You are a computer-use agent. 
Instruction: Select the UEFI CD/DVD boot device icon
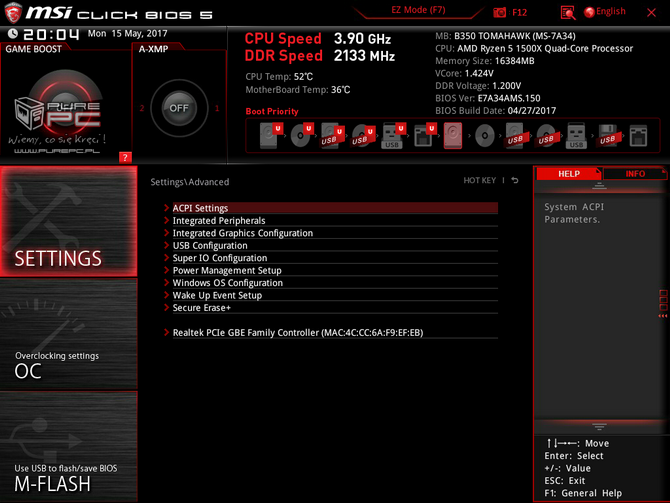(x=302, y=135)
